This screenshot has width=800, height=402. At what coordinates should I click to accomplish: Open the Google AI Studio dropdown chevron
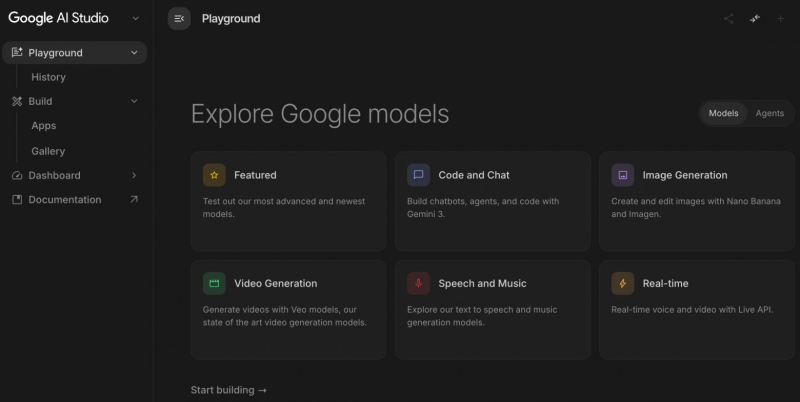coord(136,18)
